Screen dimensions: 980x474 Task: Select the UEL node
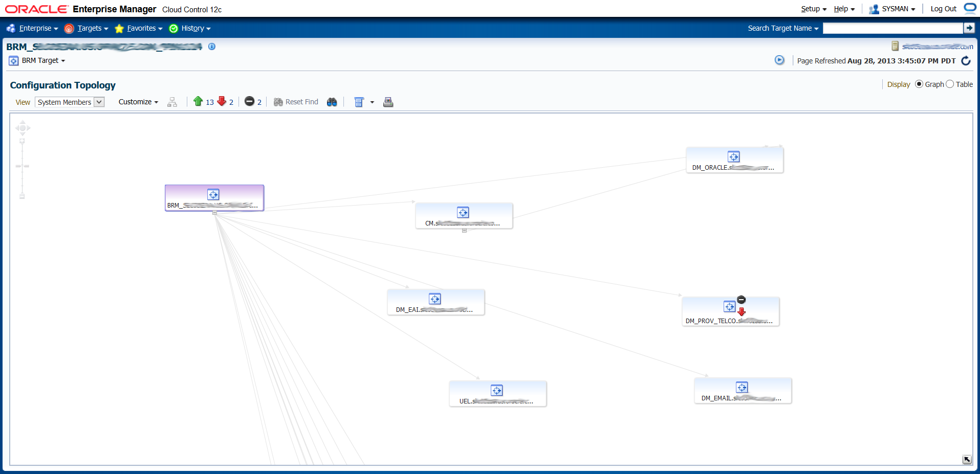(x=497, y=394)
